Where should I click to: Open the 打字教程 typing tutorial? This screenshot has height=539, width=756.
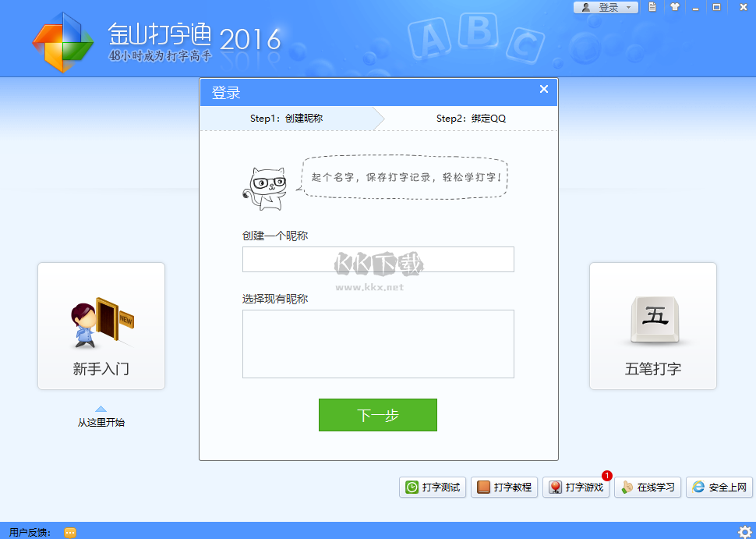tap(503, 487)
